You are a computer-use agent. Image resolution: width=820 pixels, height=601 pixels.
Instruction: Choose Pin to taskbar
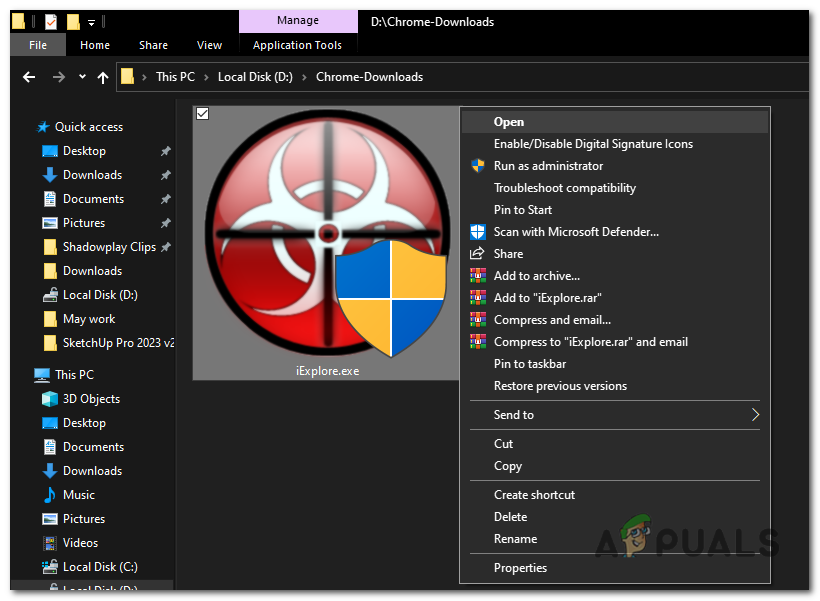pos(614,364)
